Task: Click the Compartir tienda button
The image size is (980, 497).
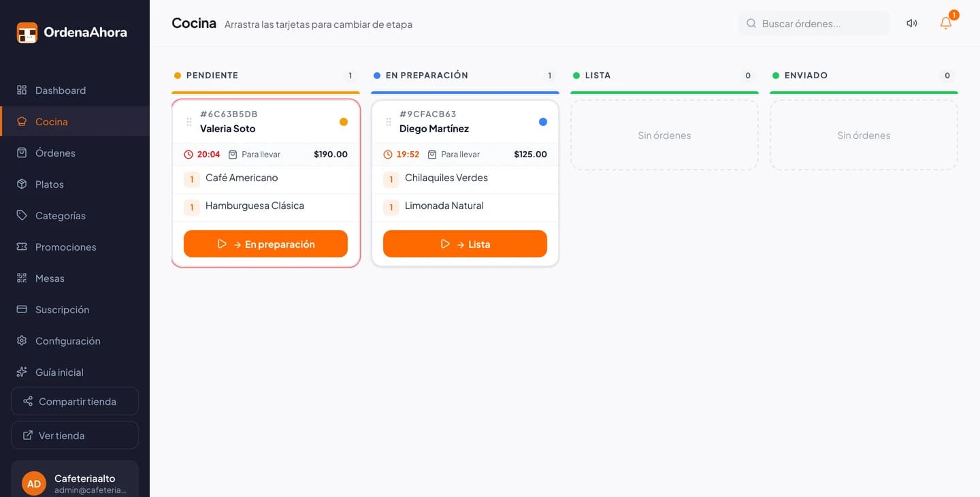Action: tap(75, 401)
